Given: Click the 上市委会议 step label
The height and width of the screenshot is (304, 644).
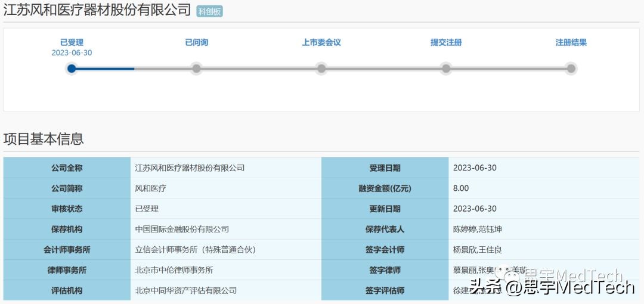Looking at the screenshot, I should 321,42.
